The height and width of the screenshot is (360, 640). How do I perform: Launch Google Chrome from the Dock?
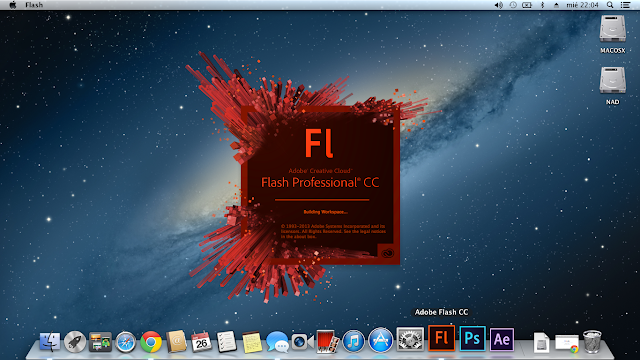[x=151, y=341]
